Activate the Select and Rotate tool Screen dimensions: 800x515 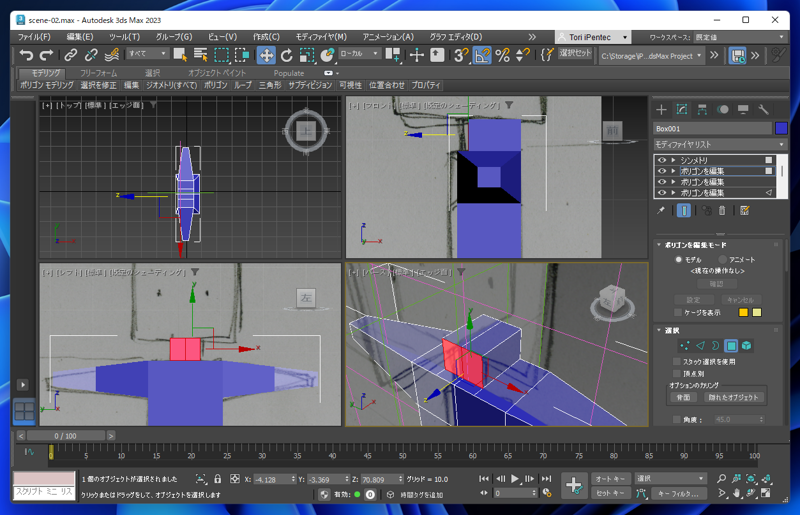tap(287, 55)
